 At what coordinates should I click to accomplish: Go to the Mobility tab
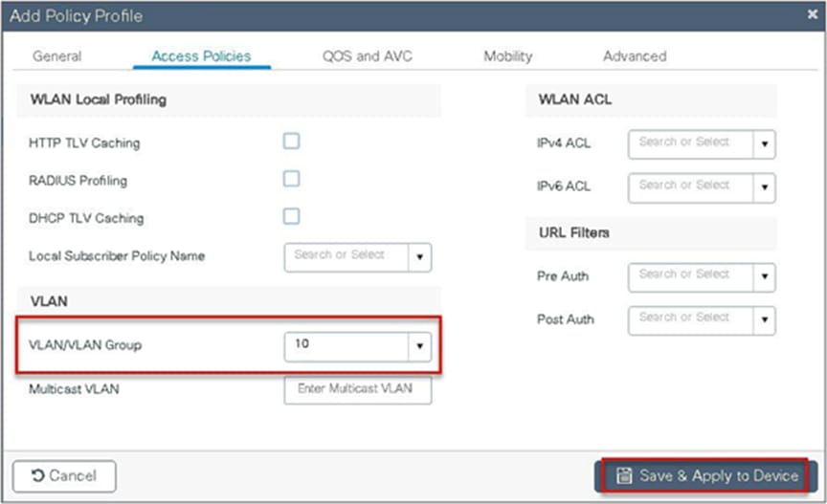[x=508, y=55]
